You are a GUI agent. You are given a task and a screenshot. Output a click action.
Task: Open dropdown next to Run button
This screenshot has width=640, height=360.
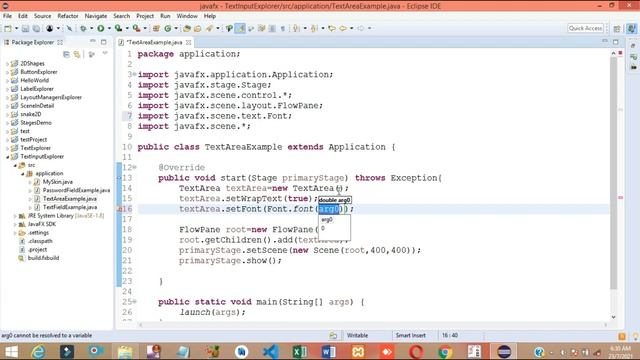pos(109,28)
